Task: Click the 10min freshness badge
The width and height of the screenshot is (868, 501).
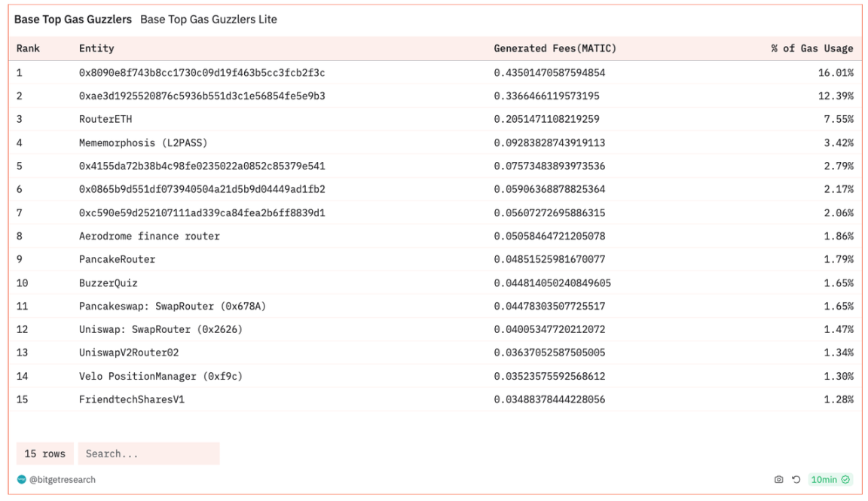Action: (829, 479)
